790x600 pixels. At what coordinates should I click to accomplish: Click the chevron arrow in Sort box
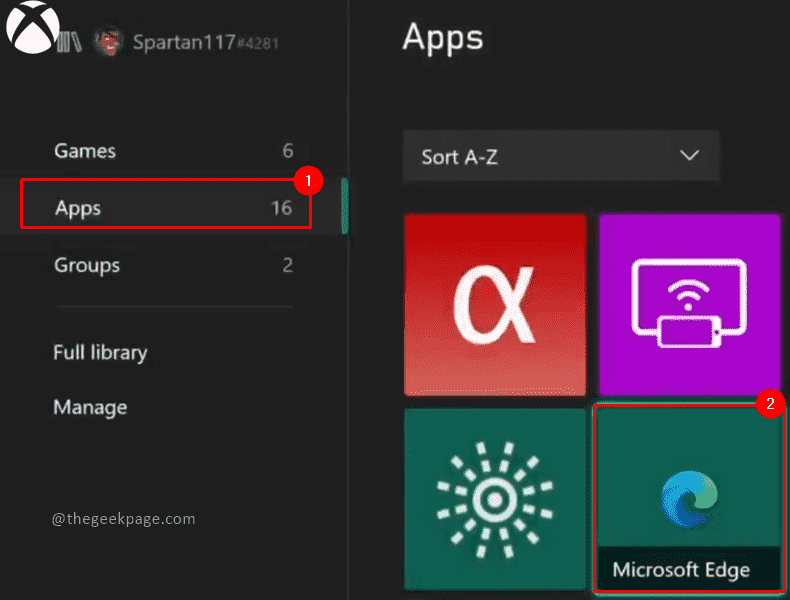point(689,156)
